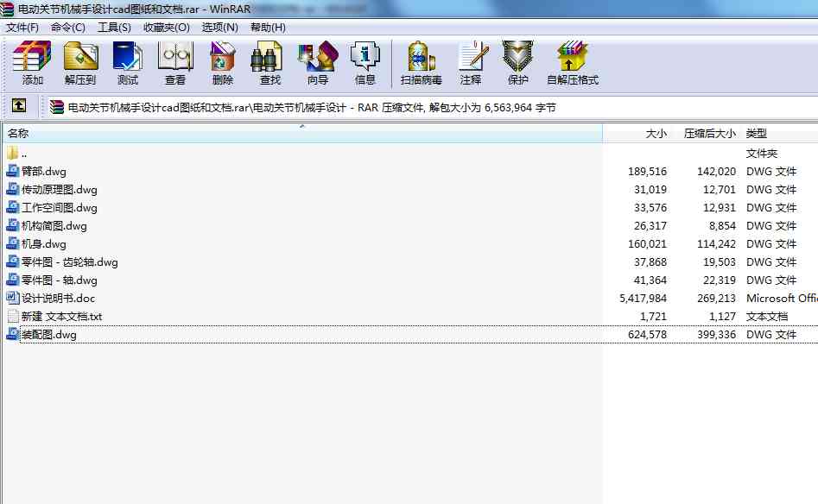The height and width of the screenshot is (504, 818).
Task: Open the 帮助(H) menu
Action: 268,27
